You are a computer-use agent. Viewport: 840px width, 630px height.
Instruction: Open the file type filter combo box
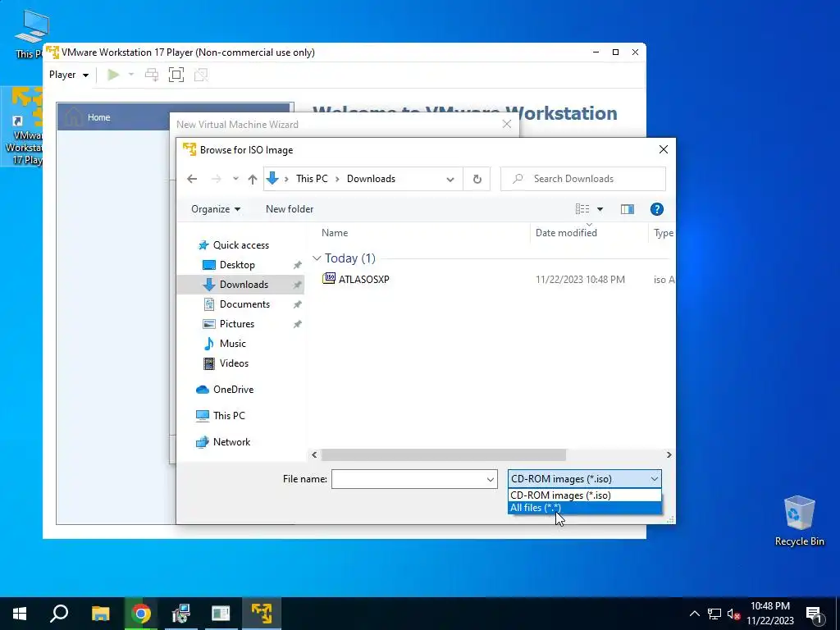tap(584, 479)
